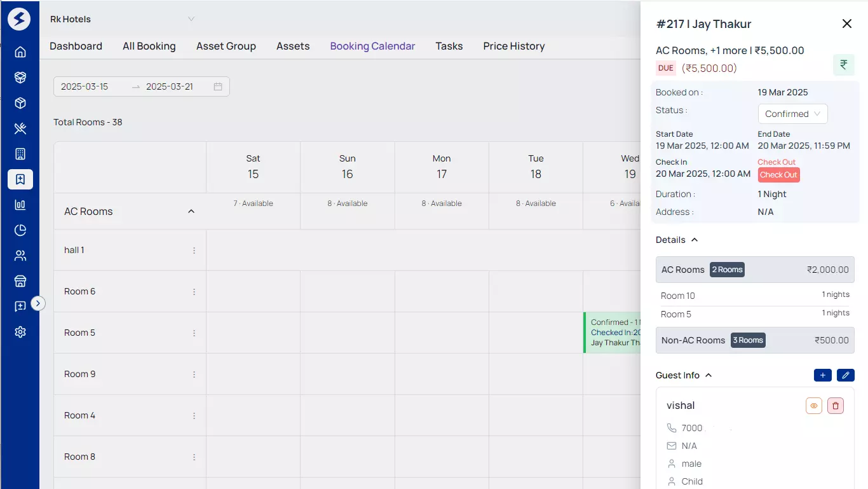Delete guest vishal using the trash button
Viewport: 868px width, 489px height.
(x=835, y=405)
